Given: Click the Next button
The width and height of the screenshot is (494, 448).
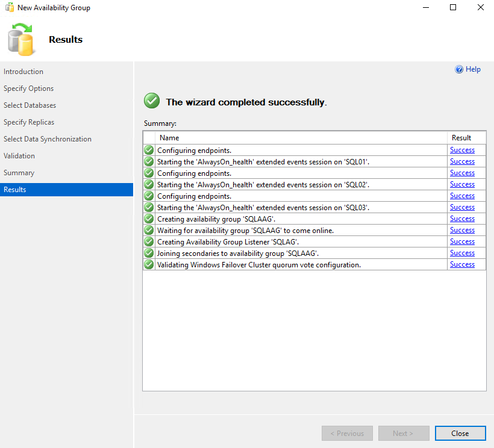Looking at the screenshot, I should (404, 433).
